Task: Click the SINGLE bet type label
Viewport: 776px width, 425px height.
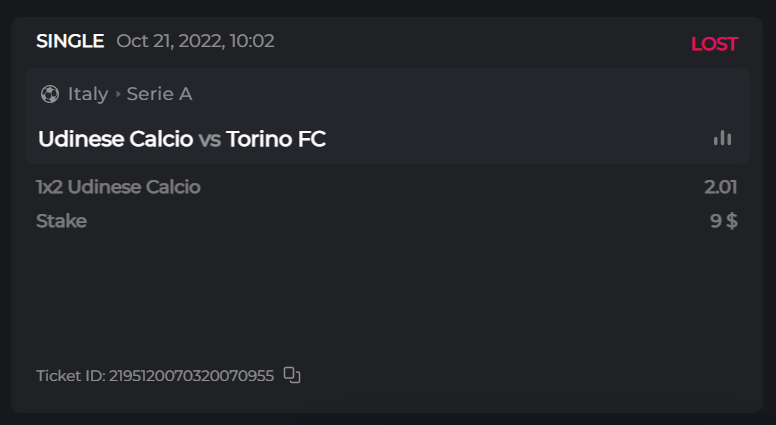Action: click(70, 41)
